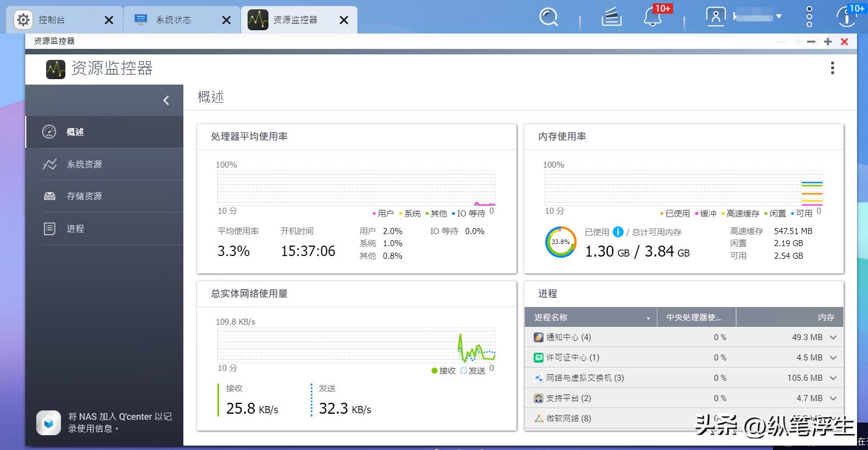Open the dashboard info icon with 10+ badge
This screenshot has width=868, height=450.
(x=846, y=17)
